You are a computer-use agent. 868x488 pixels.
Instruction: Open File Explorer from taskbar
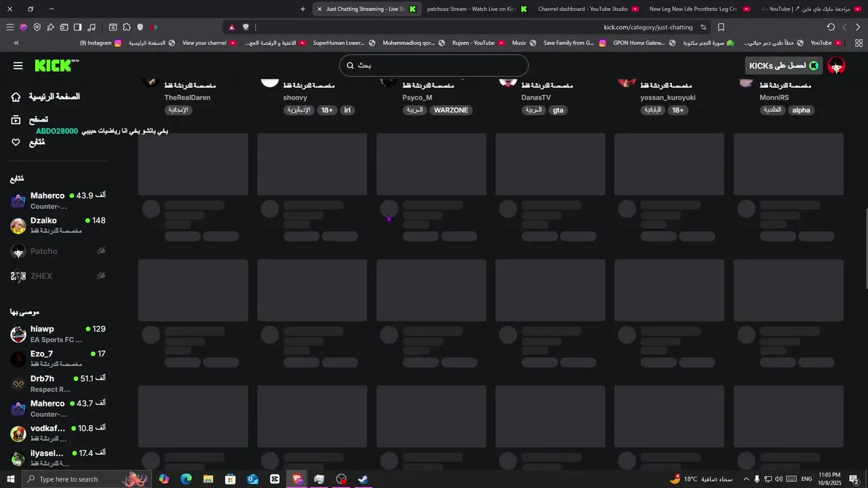click(208, 479)
